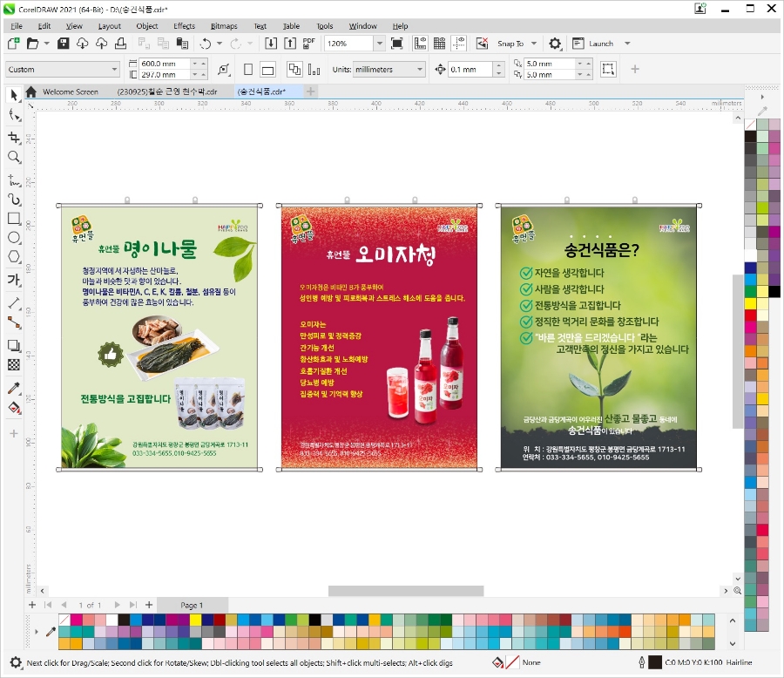Select the Polygon tool
Screen dimensions: 784x678
[x=14, y=257]
